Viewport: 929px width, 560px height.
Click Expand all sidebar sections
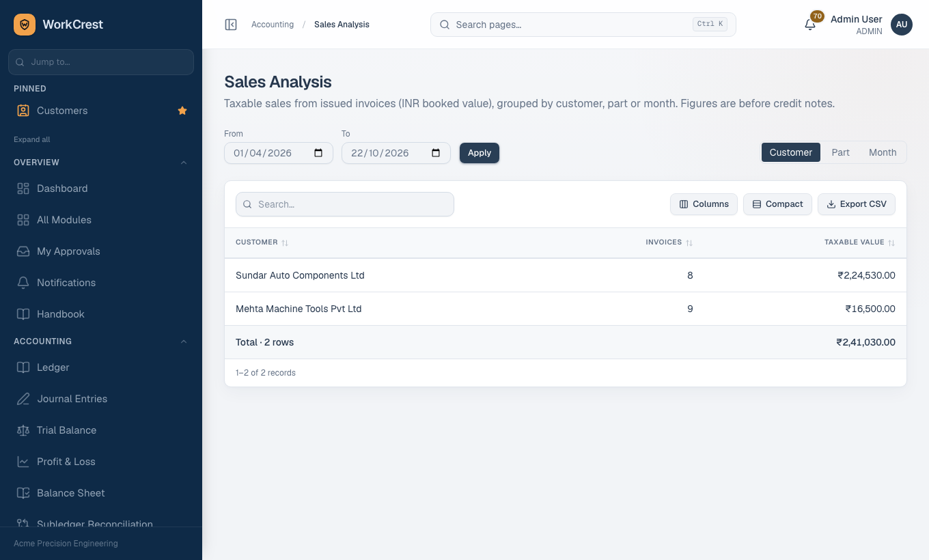(x=32, y=139)
